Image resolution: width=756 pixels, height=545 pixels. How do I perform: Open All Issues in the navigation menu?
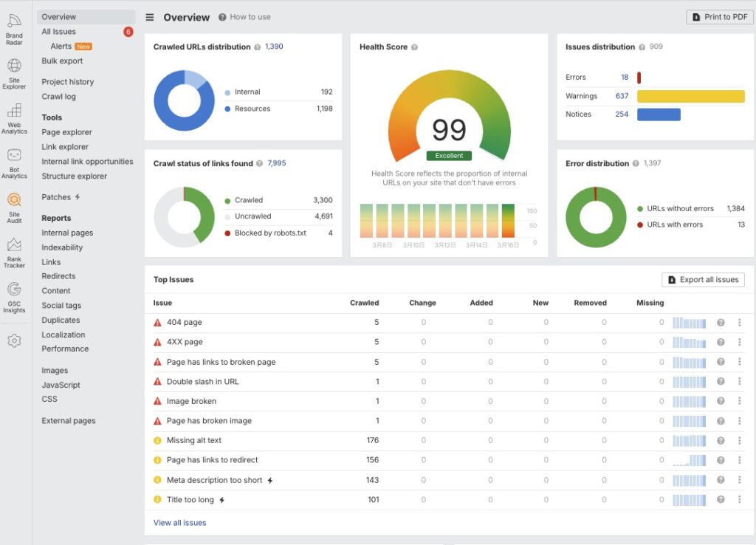coord(59,32)
